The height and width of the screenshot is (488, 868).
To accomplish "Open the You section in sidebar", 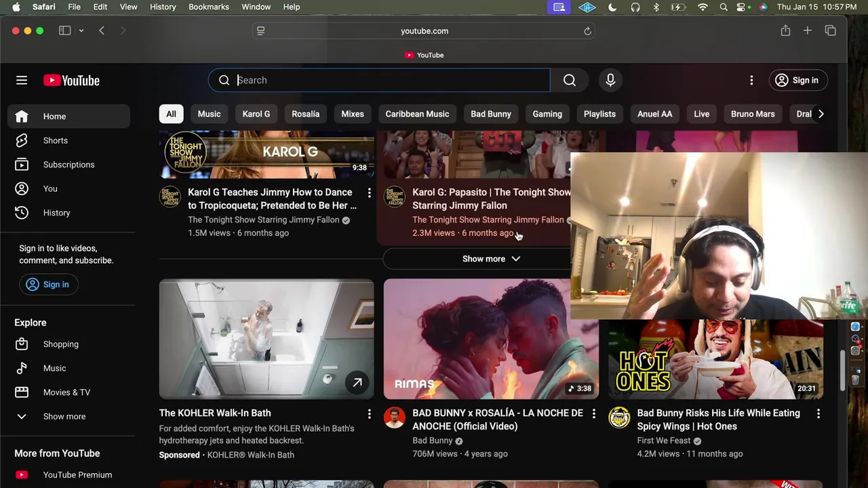I will 68,188.
